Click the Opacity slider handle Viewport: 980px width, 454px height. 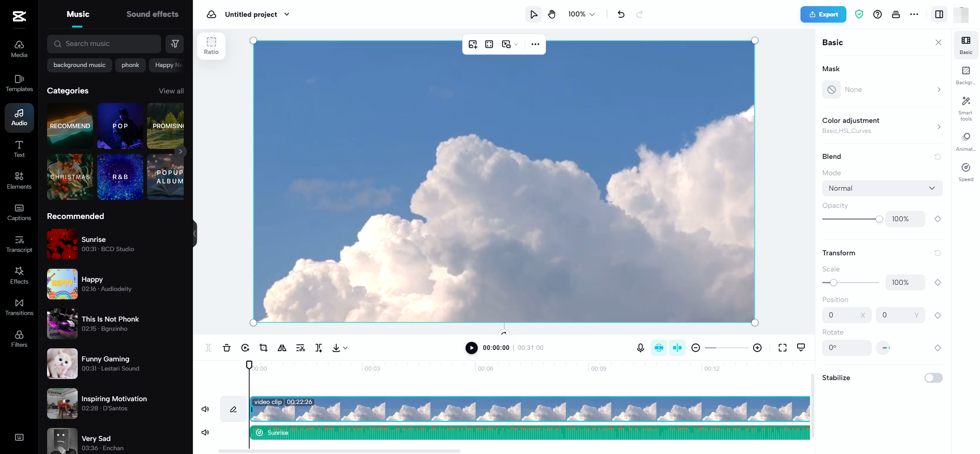pos(879,219)
